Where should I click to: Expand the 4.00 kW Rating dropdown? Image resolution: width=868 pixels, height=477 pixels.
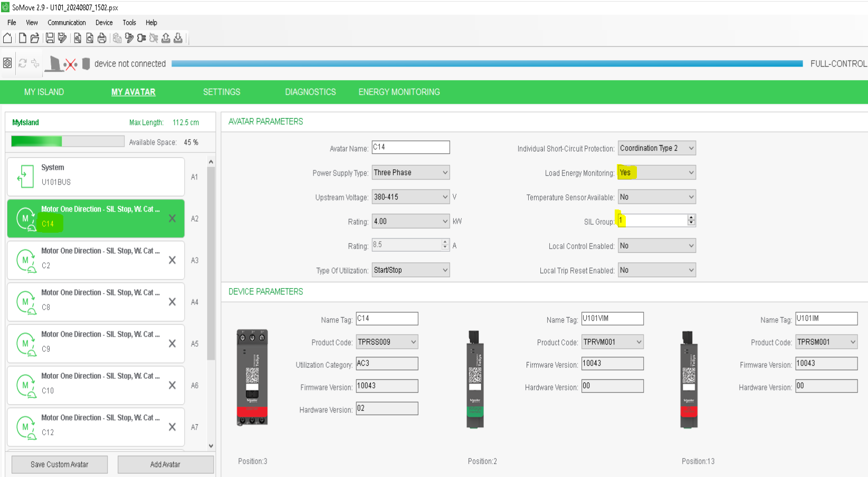(x=411, y=221)
